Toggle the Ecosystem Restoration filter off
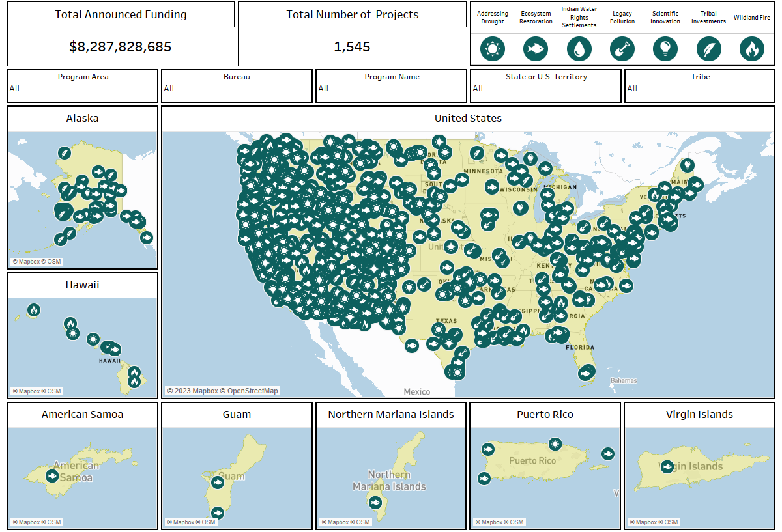 [x=535, y=48]
